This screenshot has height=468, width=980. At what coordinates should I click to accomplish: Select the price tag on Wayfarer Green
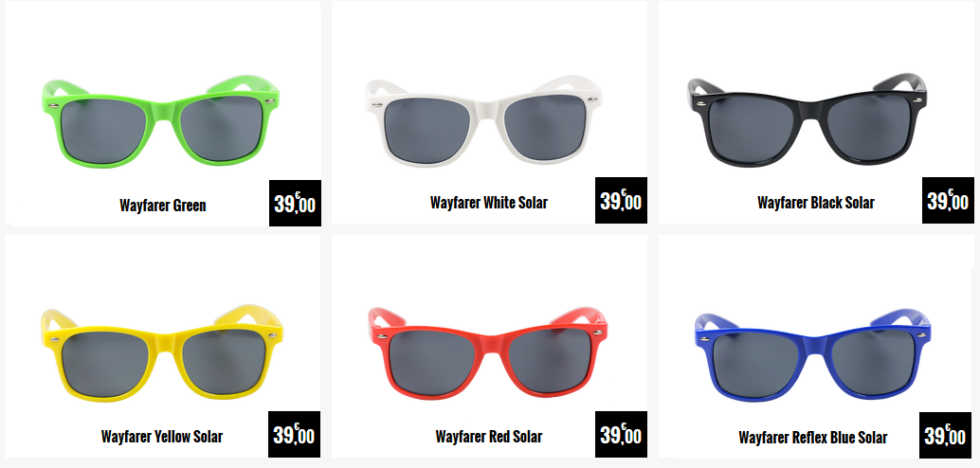click(x=295, y=203)
